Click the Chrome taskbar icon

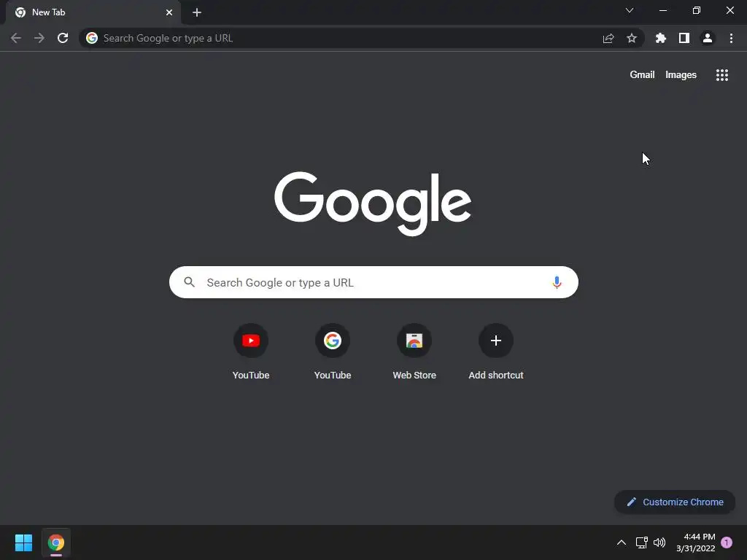coord(56,542)
